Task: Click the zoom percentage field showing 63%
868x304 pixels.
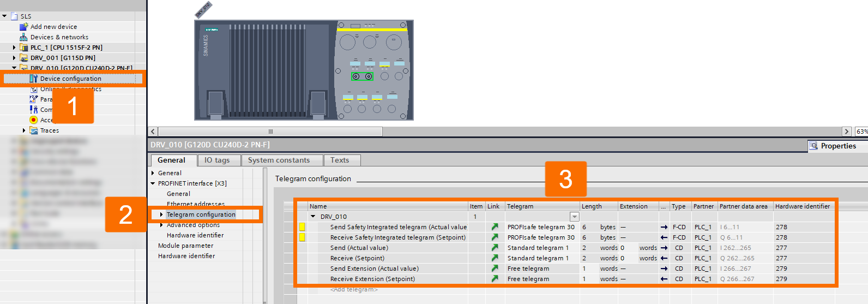Action: [x=861, y=132]
